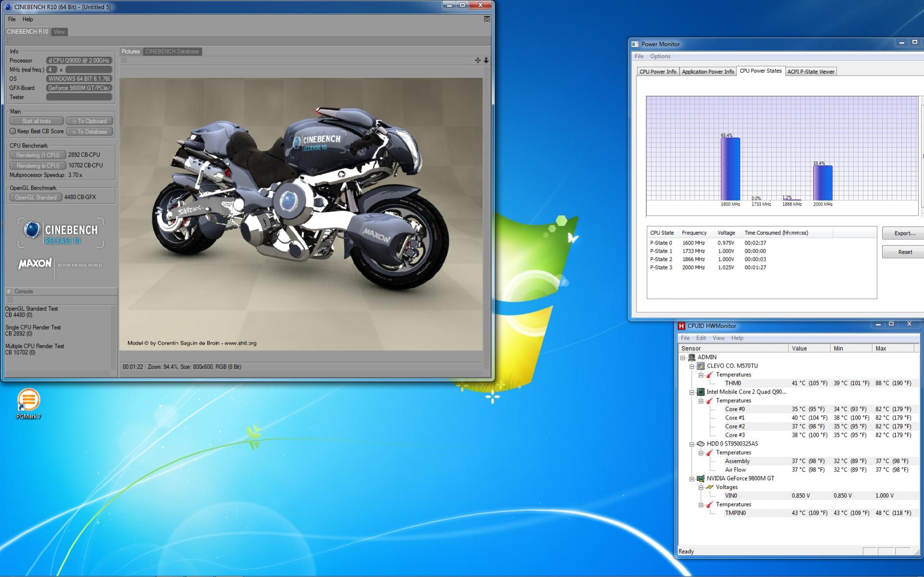Click the CLEVO CO. M570TU motherboard icon
This screenshot has height=577, width=924.
(701, 366)
